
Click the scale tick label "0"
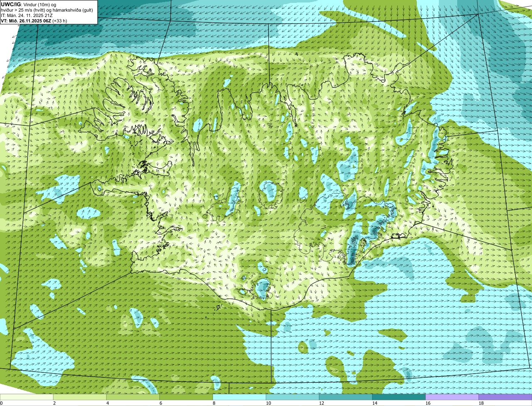tap(1, 403)
